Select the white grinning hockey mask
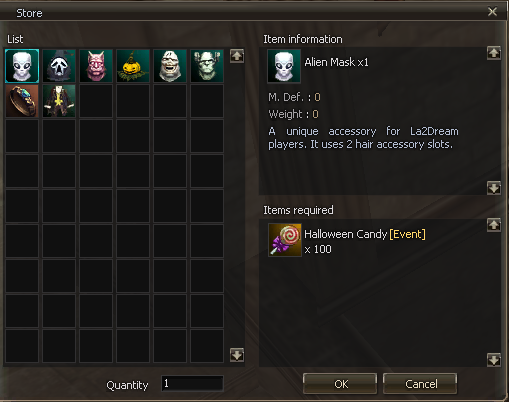This screenshot has height=402, width=509. point(170,66)
